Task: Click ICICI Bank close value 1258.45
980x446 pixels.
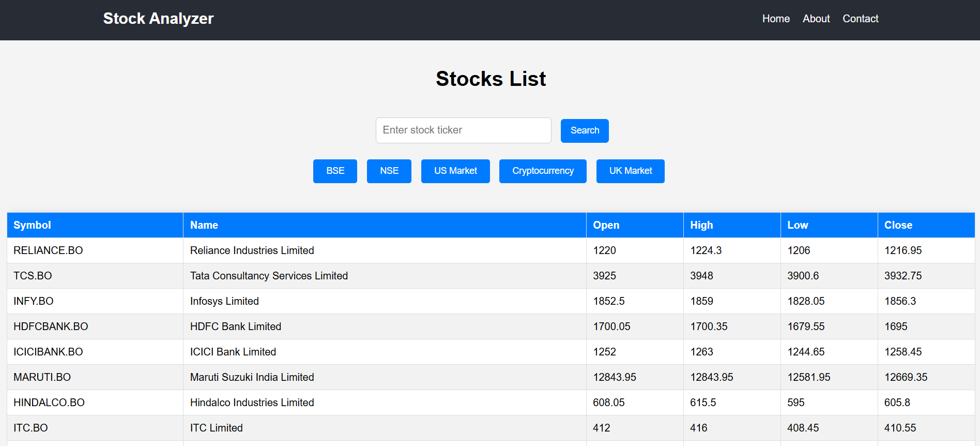Action: tap(903, 352)
